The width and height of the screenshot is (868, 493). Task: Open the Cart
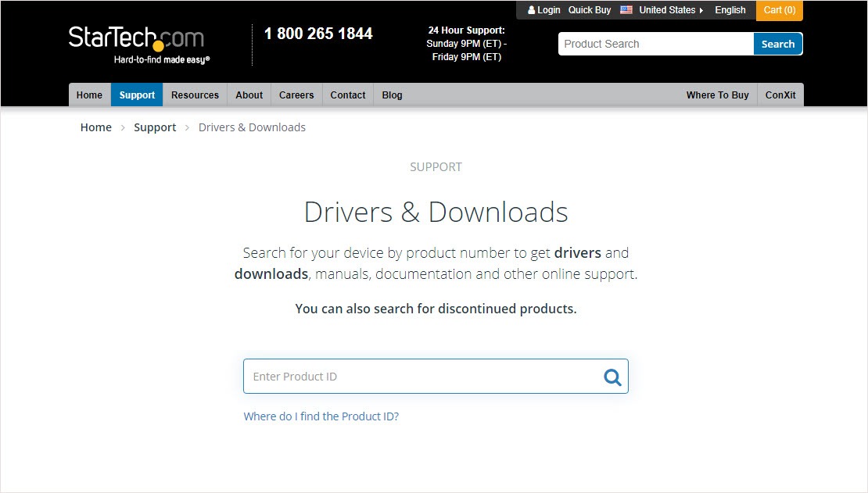pyautogui.click(x=779, y=9)
